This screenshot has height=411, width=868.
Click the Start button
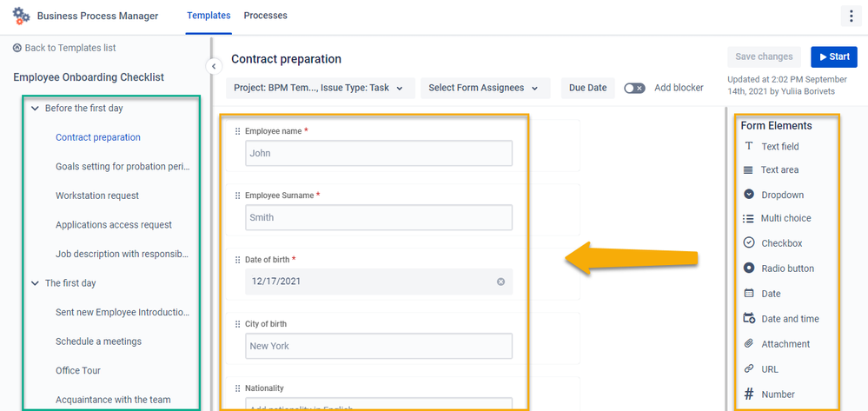pyautogui.click(x=834, y=57)
